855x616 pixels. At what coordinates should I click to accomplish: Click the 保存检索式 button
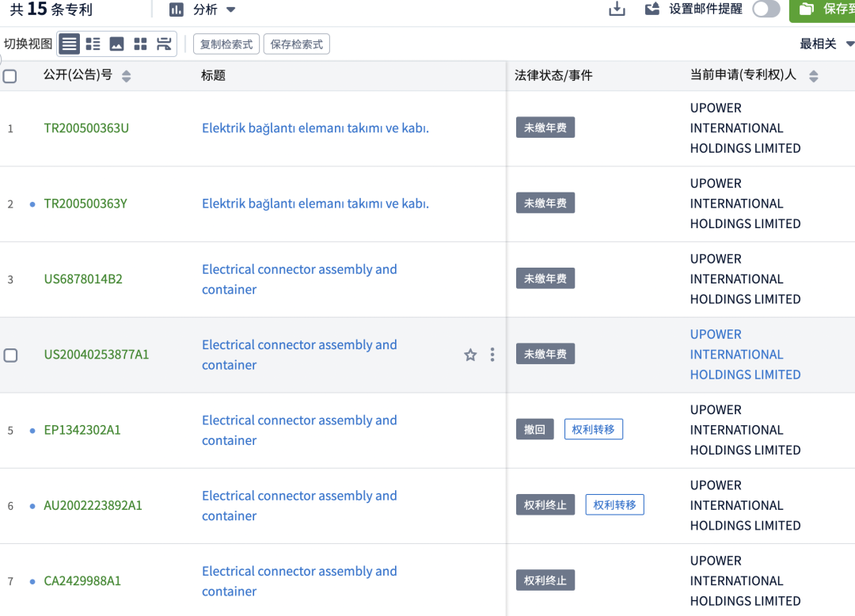pos(297,44)
